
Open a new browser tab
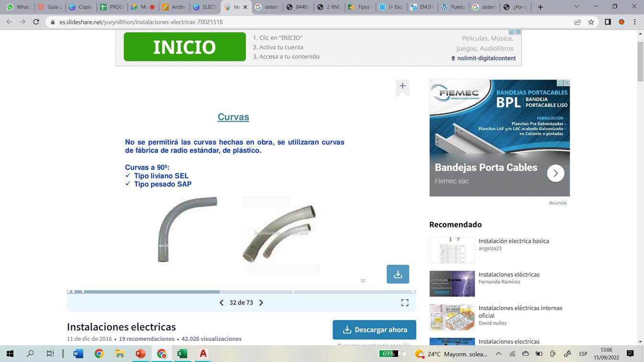tap(540, 7)
